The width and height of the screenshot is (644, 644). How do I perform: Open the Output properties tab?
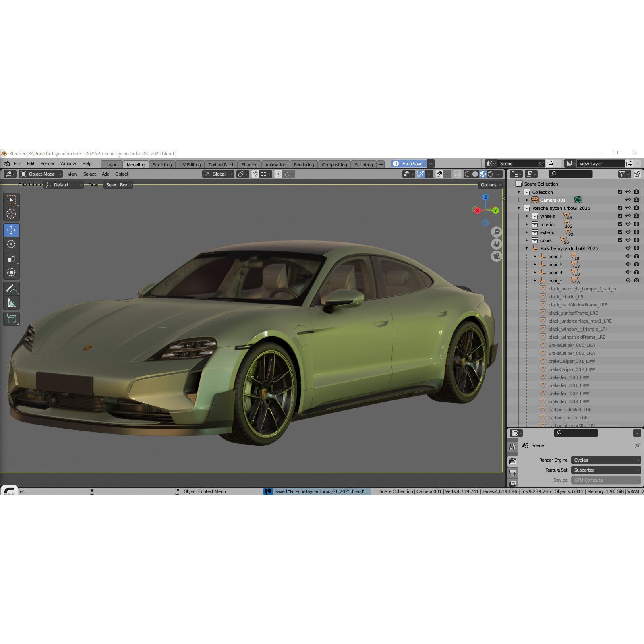[x=513, y=473]
